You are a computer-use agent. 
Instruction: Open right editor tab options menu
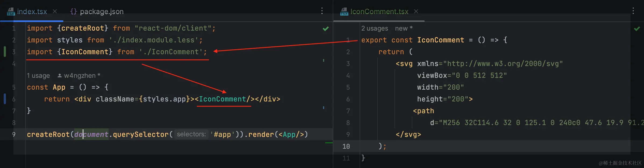point(633,11)
